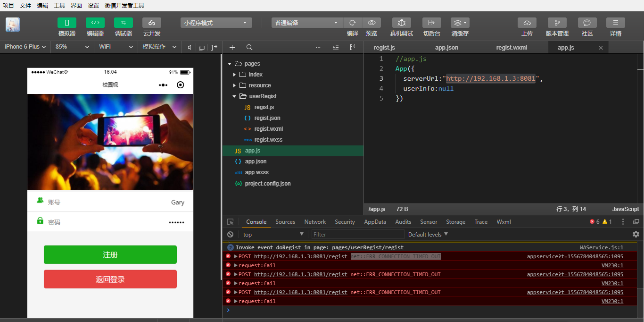The width and height of the screenshot is (644, 322).
Task: Click the Upload (上传) cloud icon
Action: tap(527, 23)
